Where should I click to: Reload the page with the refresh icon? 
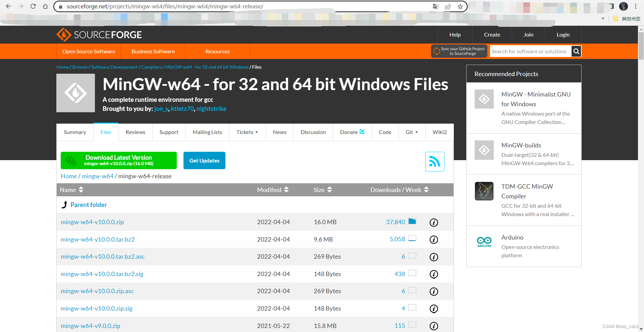[x=33, y=6]
